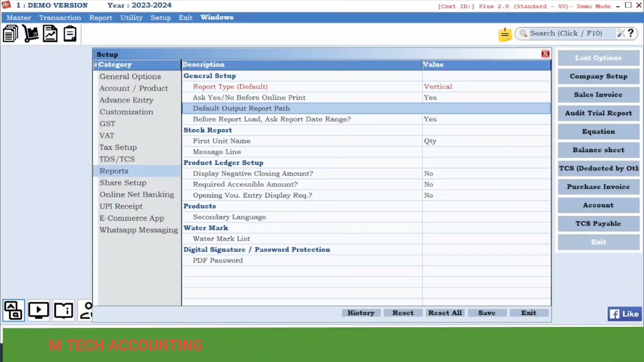Click the clipboard notes toolbar icon
Viewport: 644px width, 362px height.
70,34
